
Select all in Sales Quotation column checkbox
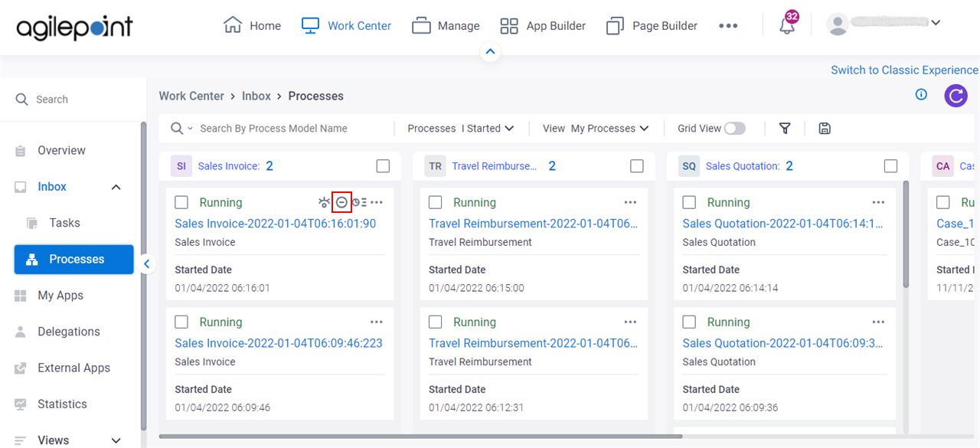[890, 166]
